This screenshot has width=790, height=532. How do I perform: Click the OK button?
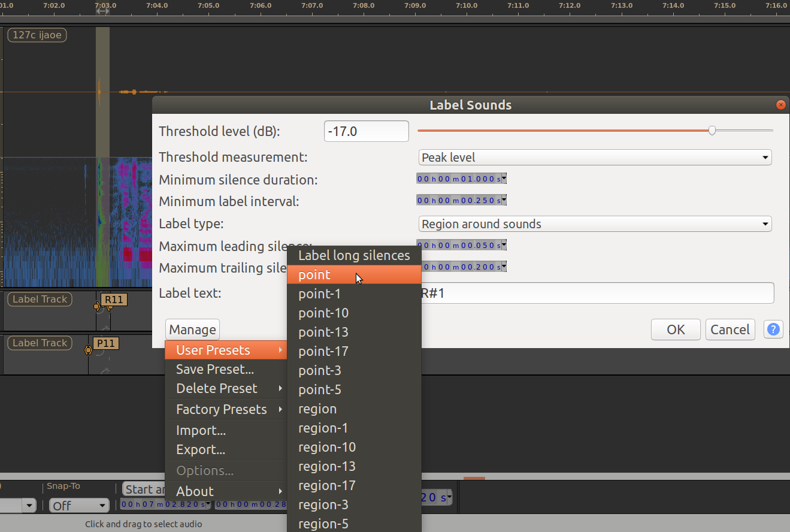click(x=676, y=329)
